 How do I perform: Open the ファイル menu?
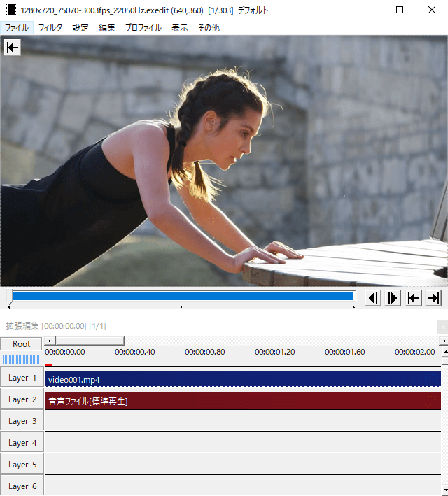tap(17, 28)
